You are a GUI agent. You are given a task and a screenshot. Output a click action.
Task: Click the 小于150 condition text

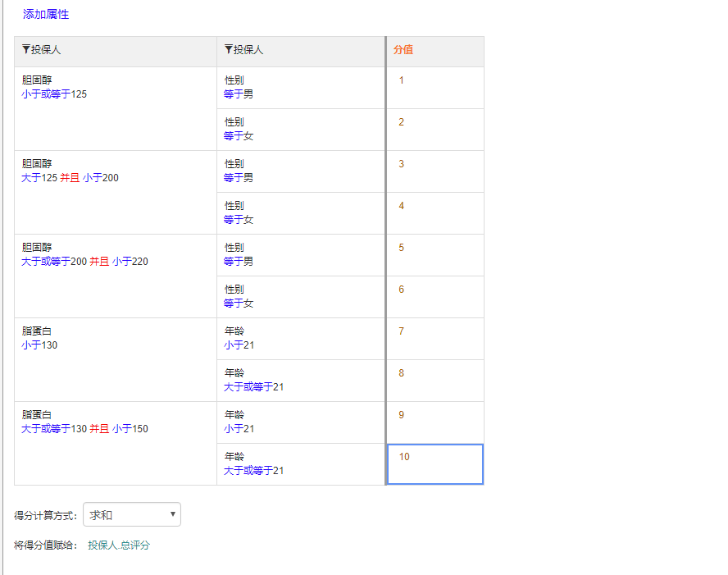point(130,429)
